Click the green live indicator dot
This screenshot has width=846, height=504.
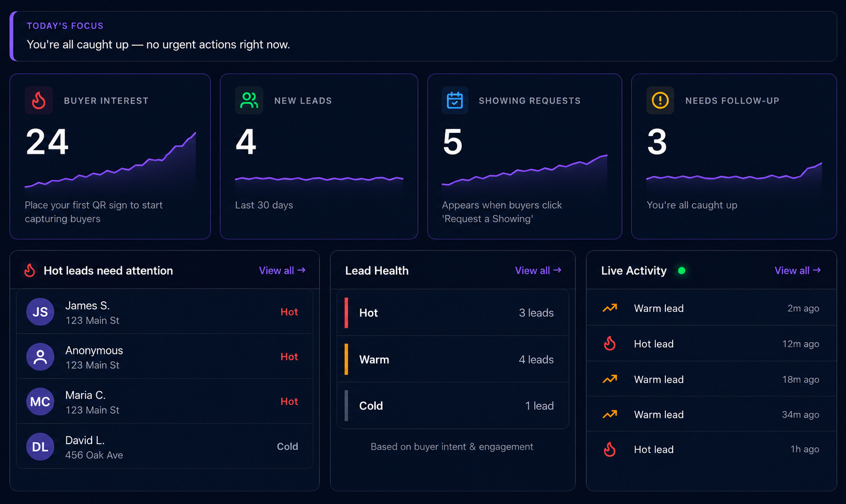pyautogui.click(x=681, y=270)
